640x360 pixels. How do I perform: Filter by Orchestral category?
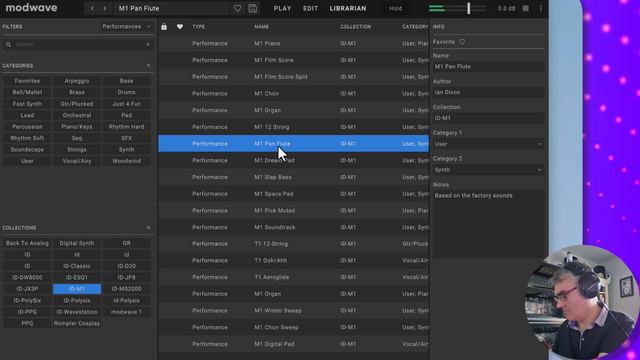pos(77,115)
